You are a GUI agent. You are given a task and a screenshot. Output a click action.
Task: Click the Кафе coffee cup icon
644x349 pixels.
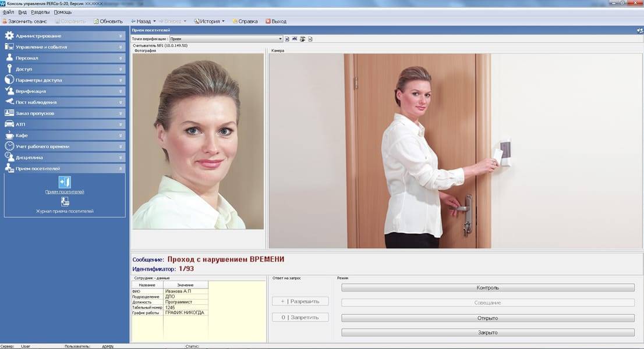click(9, 135)
